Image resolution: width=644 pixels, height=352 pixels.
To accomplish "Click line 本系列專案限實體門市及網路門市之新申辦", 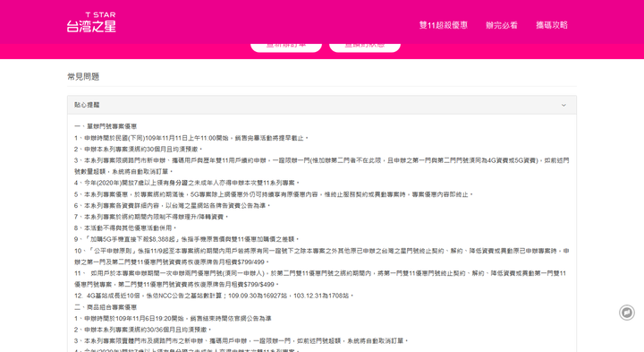I will pyautogui.click(x=241, y=341).
